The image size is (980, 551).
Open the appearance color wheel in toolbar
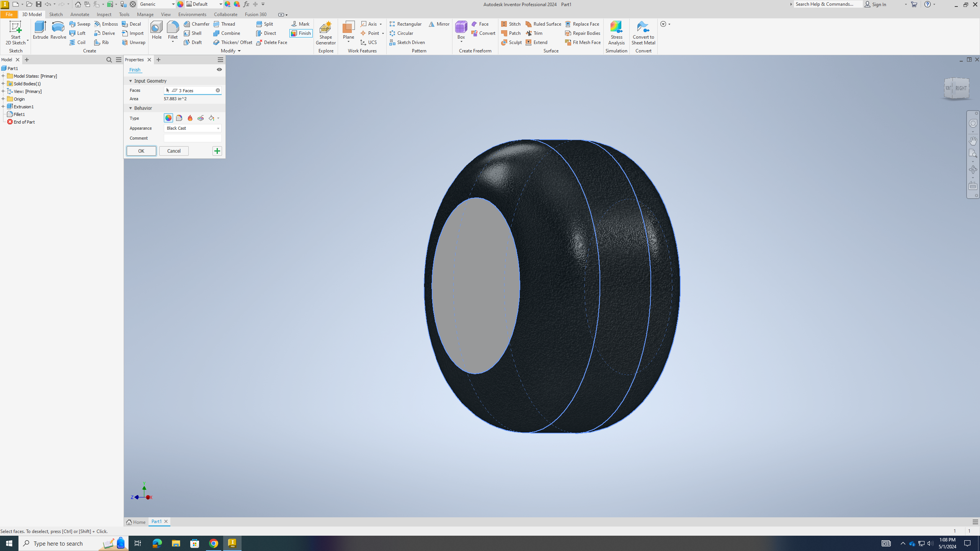pos(180,4)
